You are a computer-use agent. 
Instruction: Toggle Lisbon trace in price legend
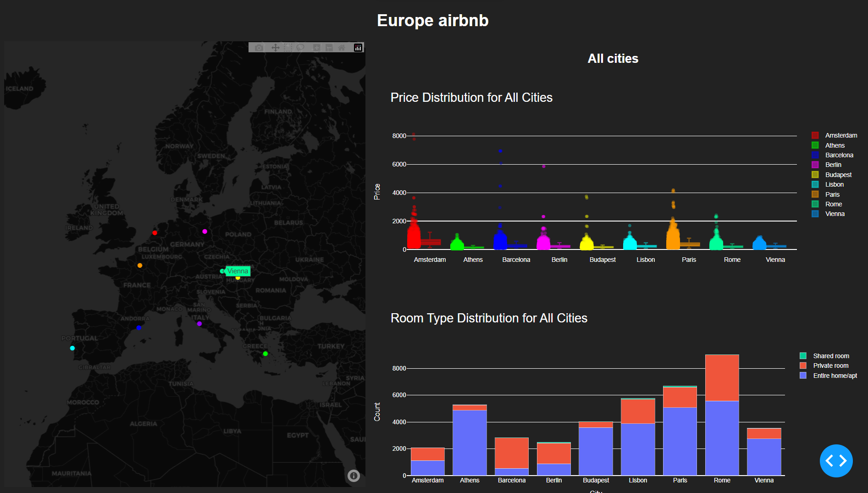(828, 184)
